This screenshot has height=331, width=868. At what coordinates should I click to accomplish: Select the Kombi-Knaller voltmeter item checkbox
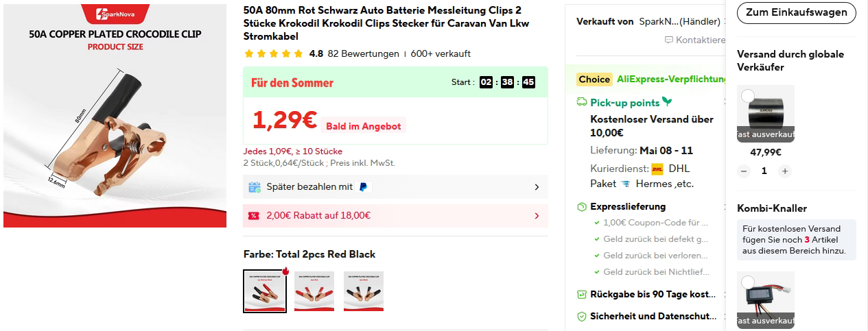(748, 282)
